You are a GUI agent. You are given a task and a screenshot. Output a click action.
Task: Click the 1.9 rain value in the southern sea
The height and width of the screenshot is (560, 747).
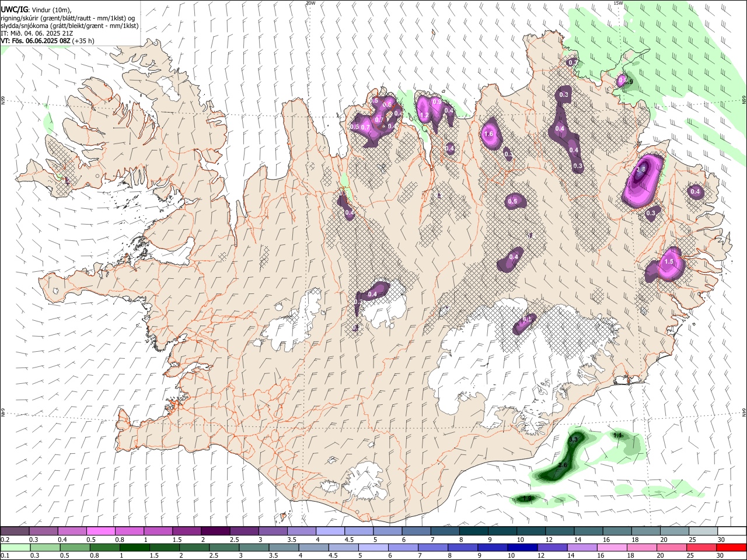[527, 498]
